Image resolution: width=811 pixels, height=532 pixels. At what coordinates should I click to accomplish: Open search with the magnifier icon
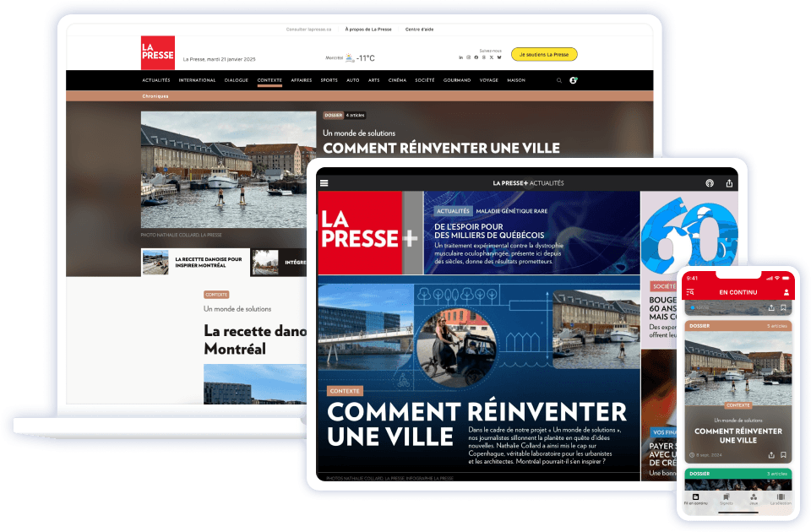[558, 80]
